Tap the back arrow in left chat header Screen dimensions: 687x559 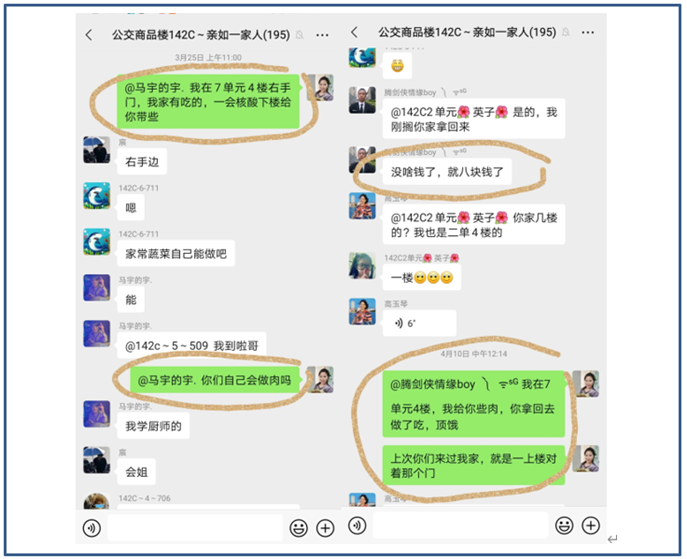[x=89, y=35]
